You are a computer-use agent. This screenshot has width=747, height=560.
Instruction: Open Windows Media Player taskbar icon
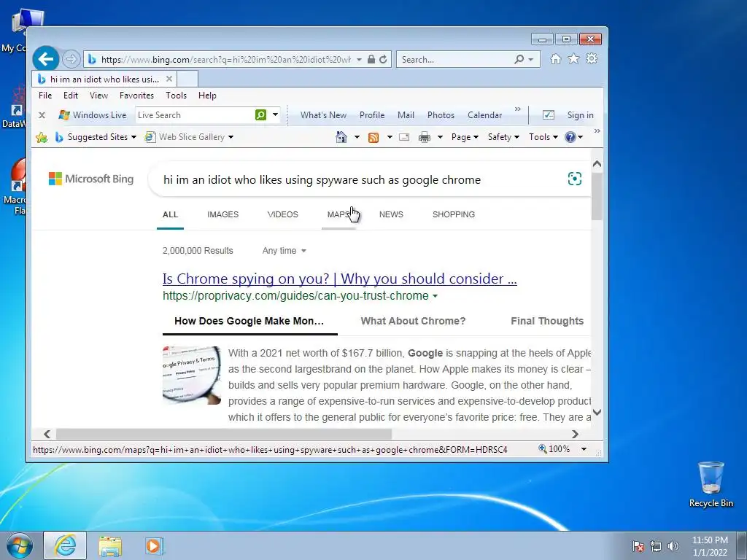tap(155, 545)
